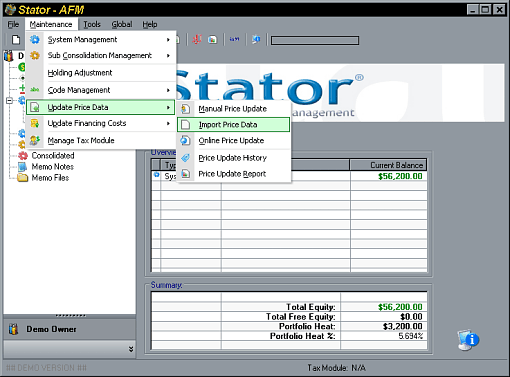510x377 pixels.
Task: Click the info computer icon at bottom right
Action: [x=468, y=340]
